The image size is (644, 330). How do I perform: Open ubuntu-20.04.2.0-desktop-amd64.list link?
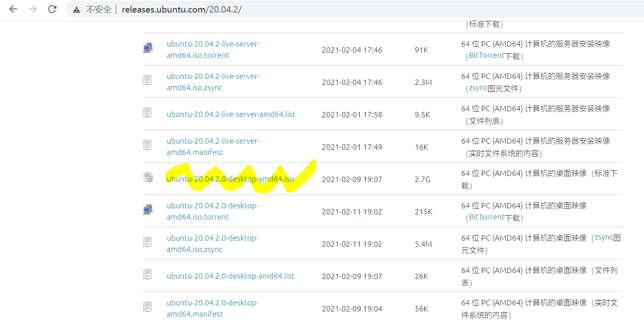tap(230, 276)
